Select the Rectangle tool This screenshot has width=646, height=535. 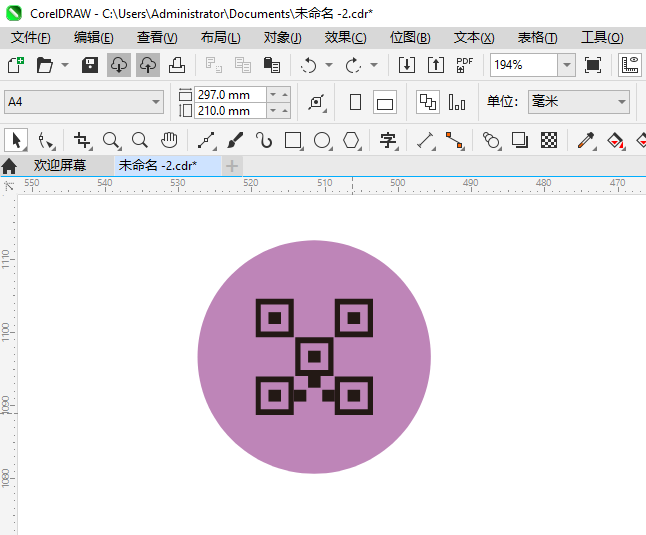coord(293,140)
